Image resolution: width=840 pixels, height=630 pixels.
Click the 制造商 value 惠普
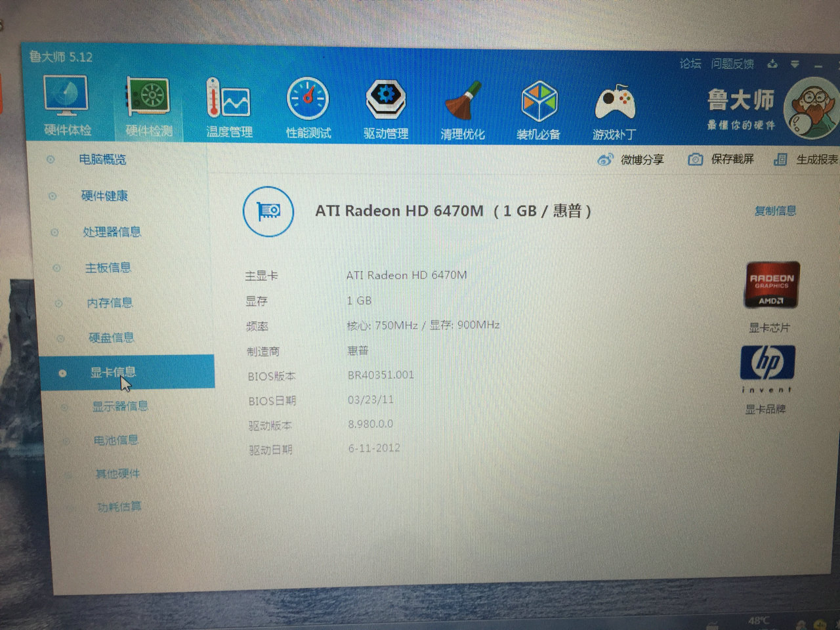(358, 350)
